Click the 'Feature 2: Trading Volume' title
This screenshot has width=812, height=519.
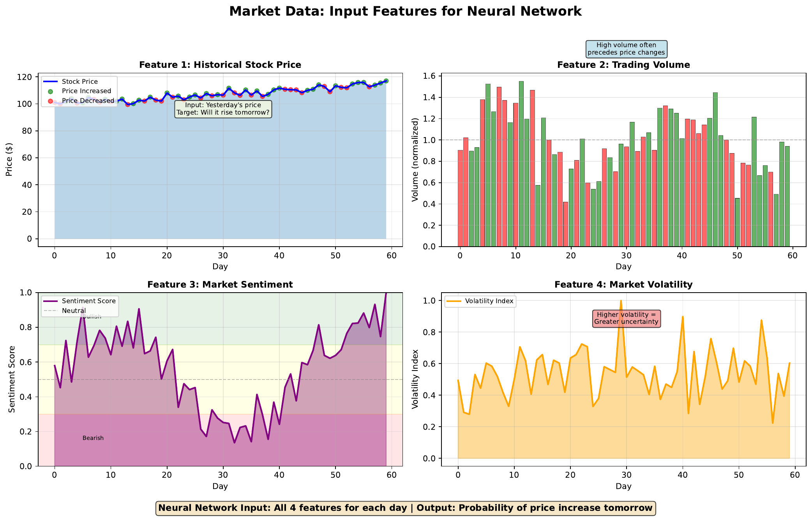coord(623,65)
